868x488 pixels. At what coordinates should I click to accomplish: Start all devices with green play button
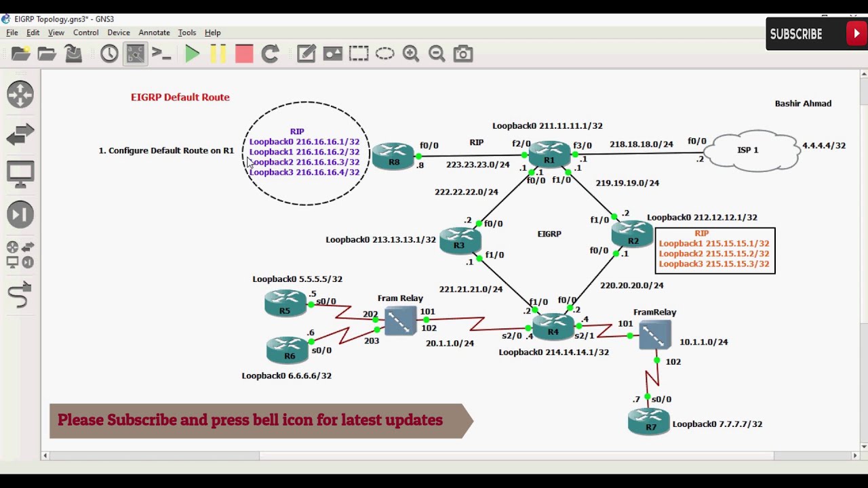pyautogui.click(x=193, y=54)
